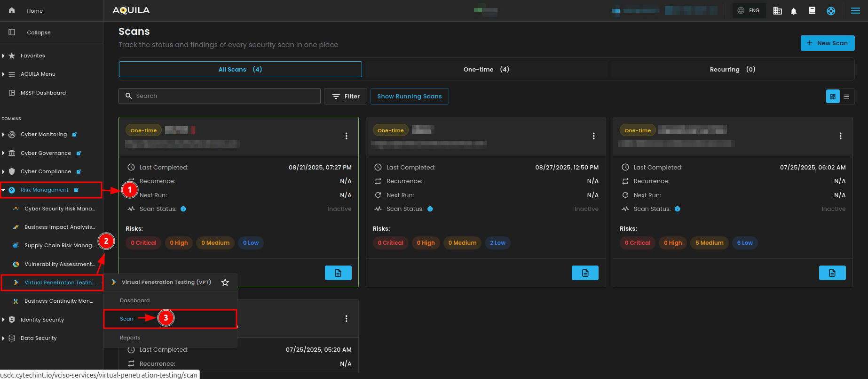Click the help lifebuoy icon in header

point(831,11)
